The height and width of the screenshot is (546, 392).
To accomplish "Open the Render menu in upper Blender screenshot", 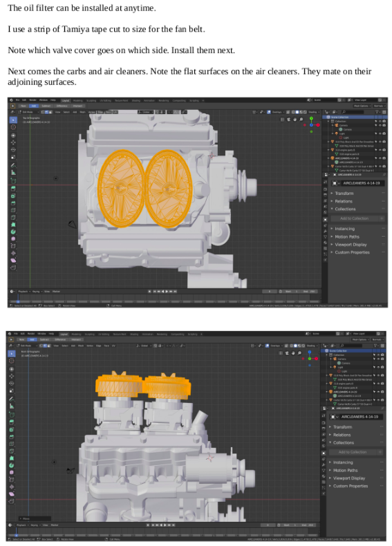I will pyautogui.click(x=32, y=100).
